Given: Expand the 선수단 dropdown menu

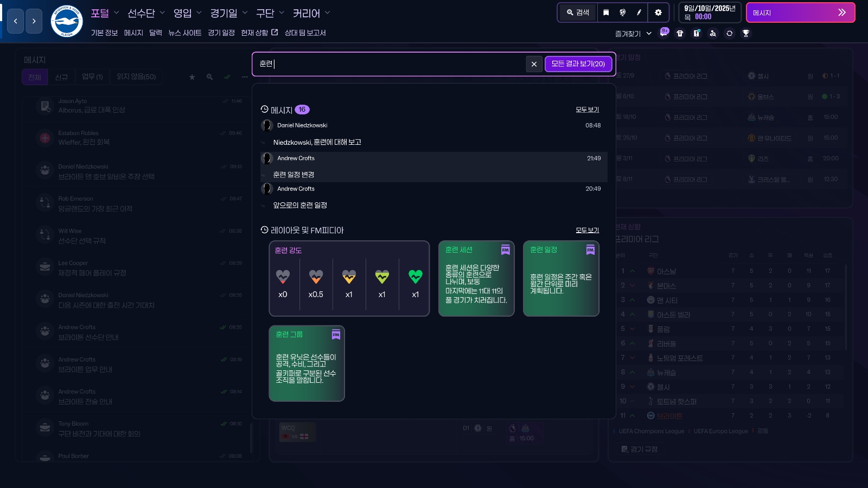Looking at the screenshot, I should (146, 13).
